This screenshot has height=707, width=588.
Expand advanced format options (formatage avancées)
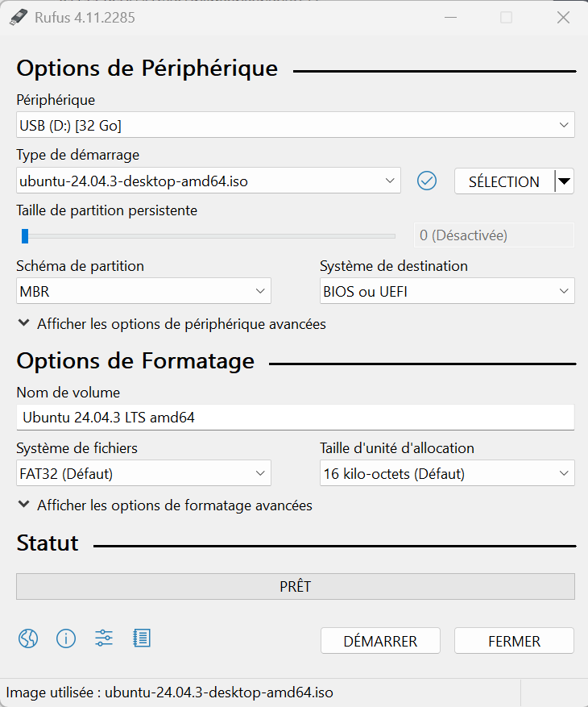pyautogui.click(x=165, y=505)
